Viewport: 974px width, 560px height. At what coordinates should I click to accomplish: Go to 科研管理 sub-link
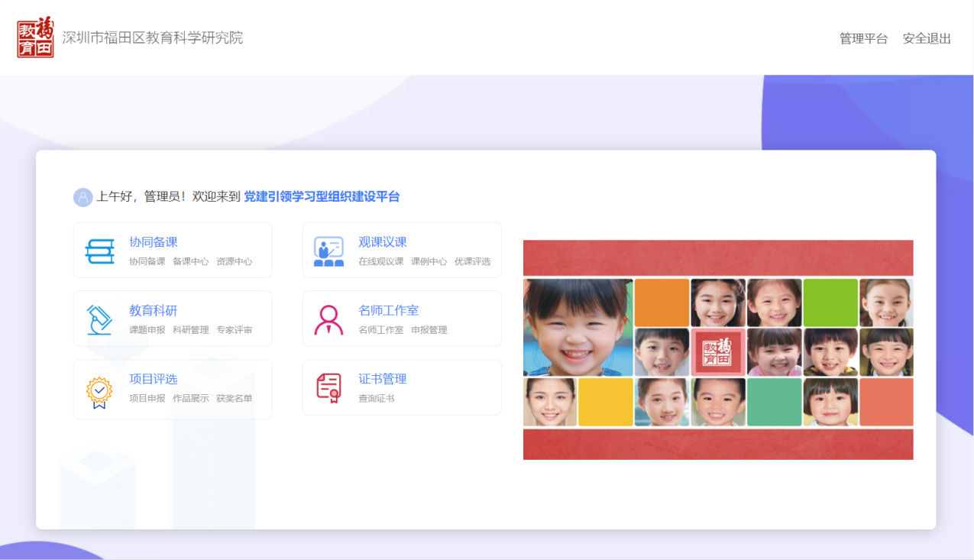[x=191, y=330]
